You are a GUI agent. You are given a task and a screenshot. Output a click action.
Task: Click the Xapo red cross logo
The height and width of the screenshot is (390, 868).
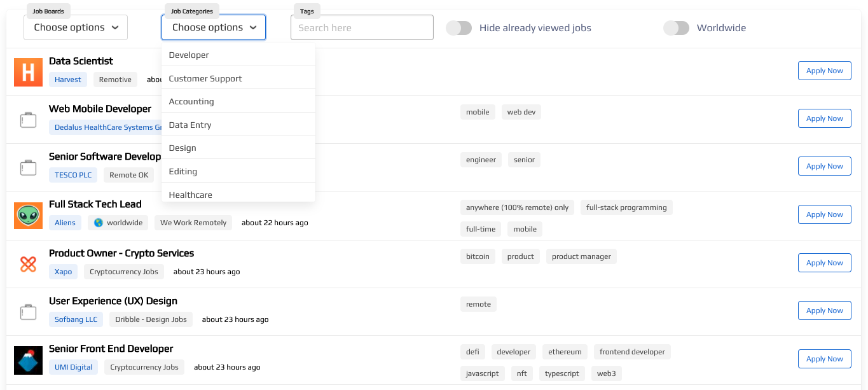tap(28, 264)
